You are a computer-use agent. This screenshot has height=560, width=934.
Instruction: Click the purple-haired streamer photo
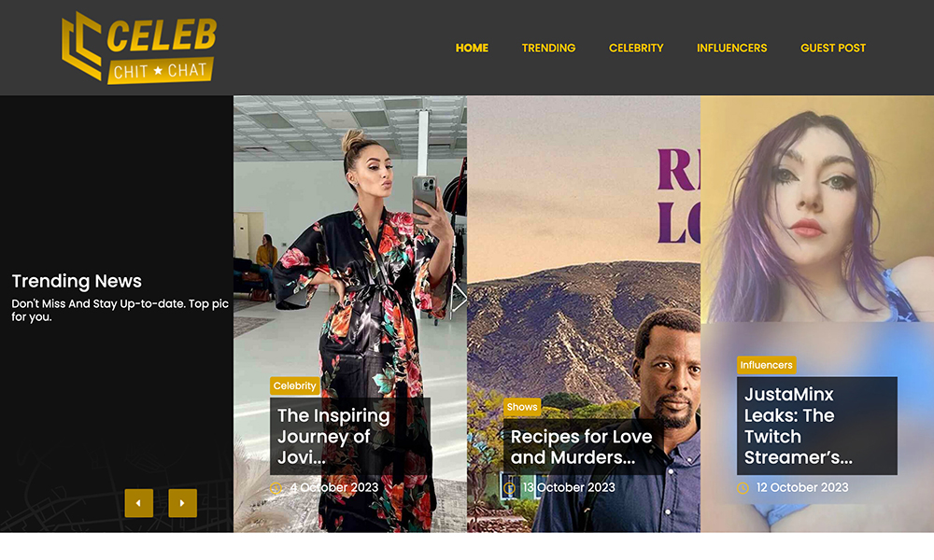tap(817, 209)
